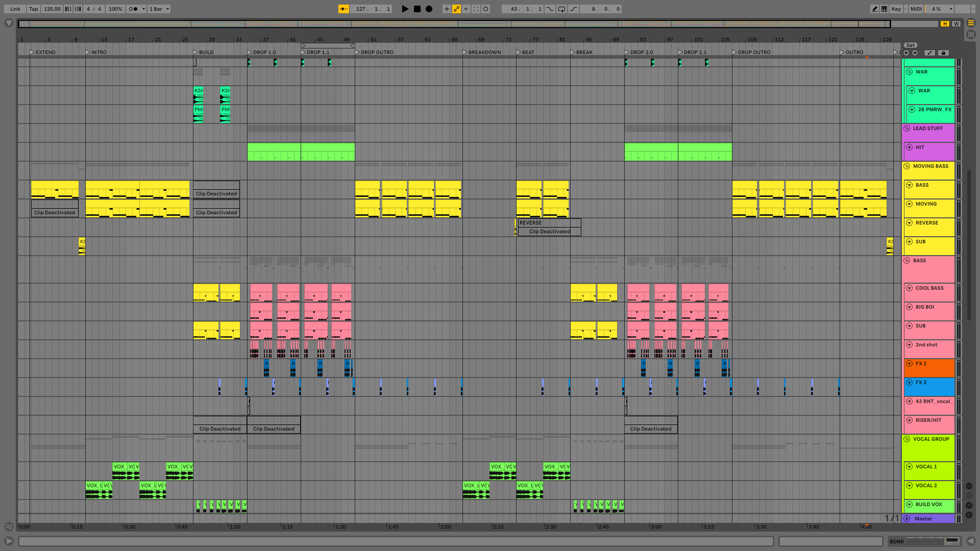The image size is (980, 551).
Task: Lock envelopes with the lock icon
Action: click(943, 53)
